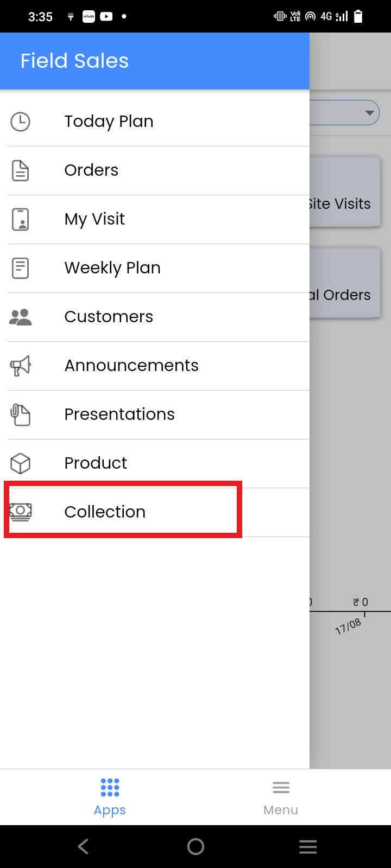Tap the Presentations paperclip icon
Viewport: 391px width, 868px height.
pyautogui.click(x=21, y=414)
